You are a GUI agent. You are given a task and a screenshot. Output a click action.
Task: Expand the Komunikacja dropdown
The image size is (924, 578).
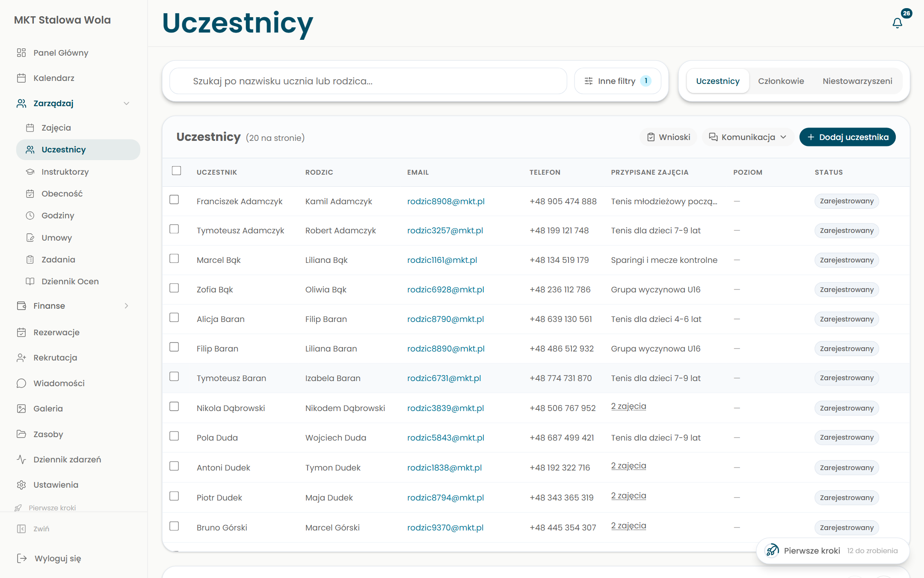click(748, 137)
